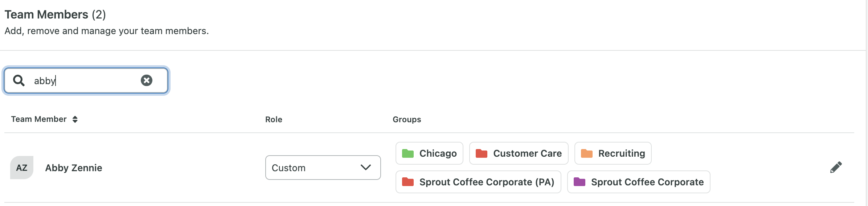Click the orange Recruiting folder icon
This screenshot has width=868, height=206.
coord(587,153)
